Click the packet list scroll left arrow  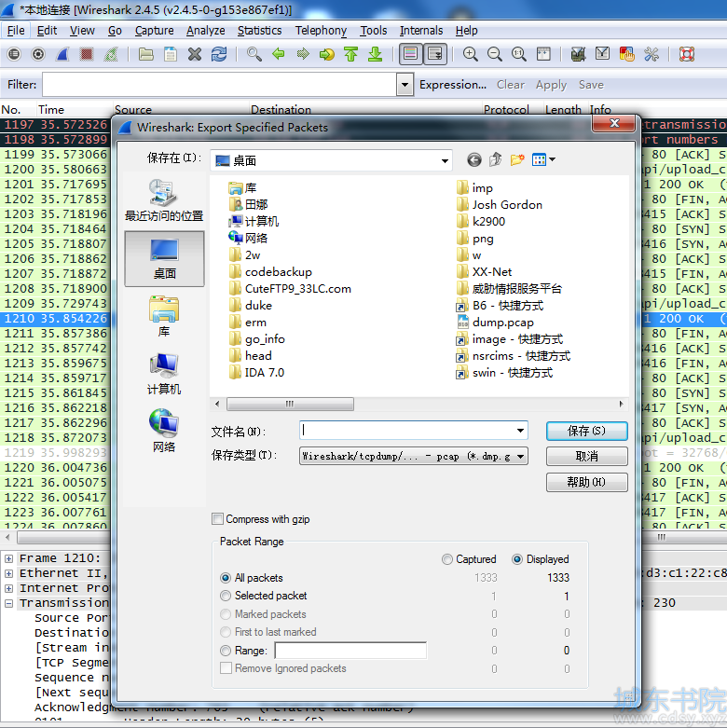7,537
